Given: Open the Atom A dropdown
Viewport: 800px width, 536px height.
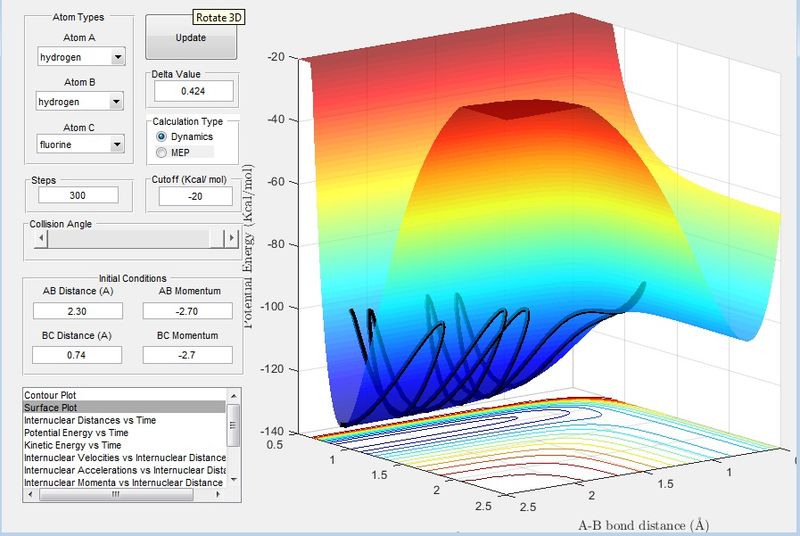Looking at the screenshot, I should coord(119,57).
